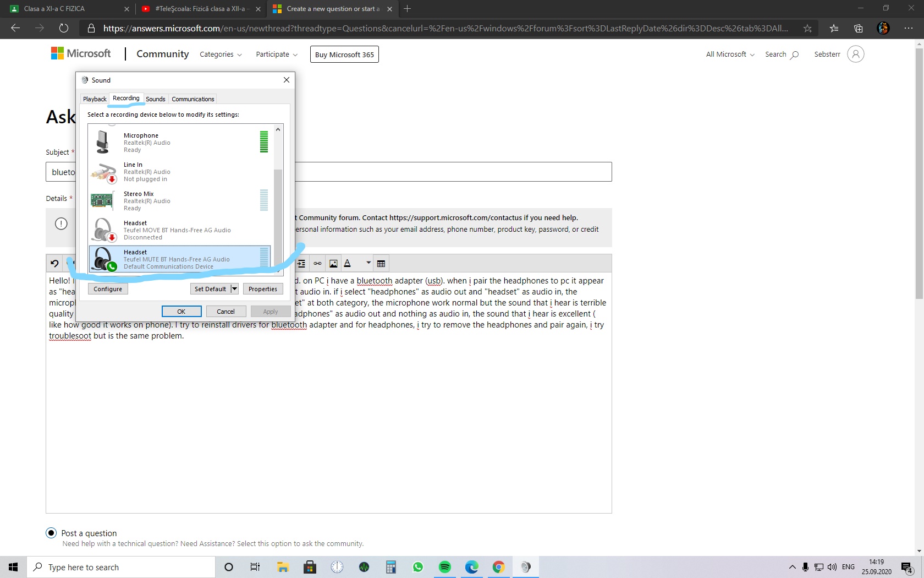Open Google Chrome from the taskbar
This screenshot has height=578, width=924.
[499, 567]
